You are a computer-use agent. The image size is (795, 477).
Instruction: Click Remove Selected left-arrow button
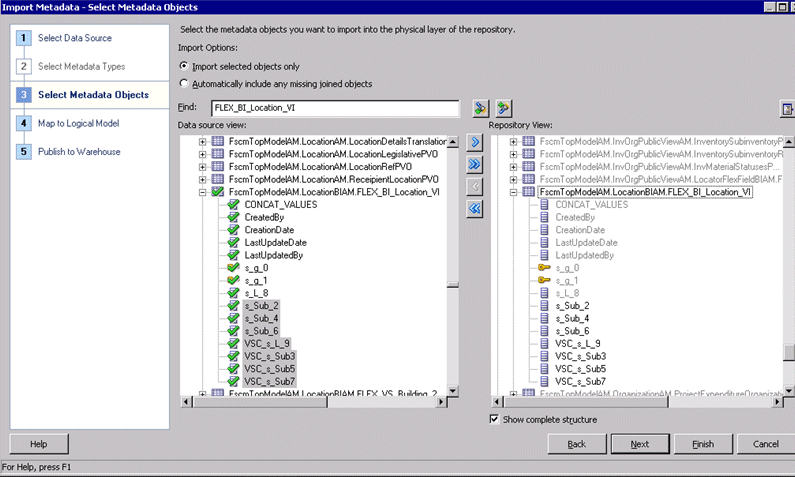tap(475, 187)
